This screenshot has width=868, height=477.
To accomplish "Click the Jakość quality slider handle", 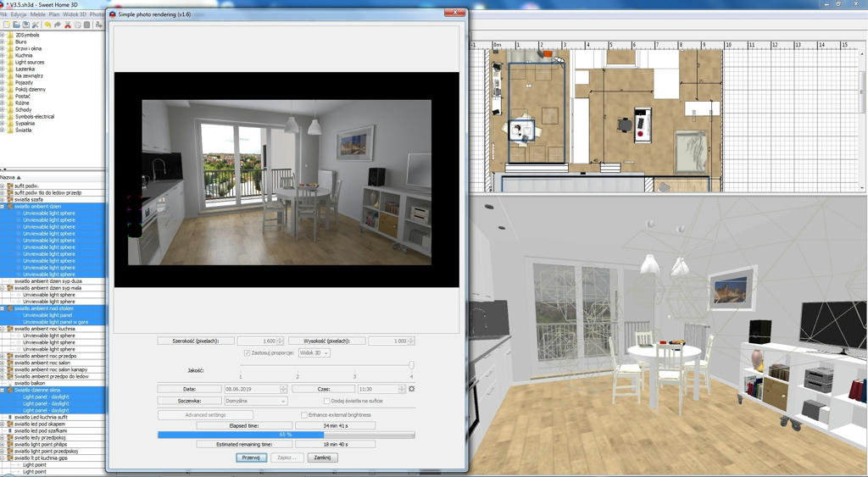I will pyautogui.click(x=411, y=365).
